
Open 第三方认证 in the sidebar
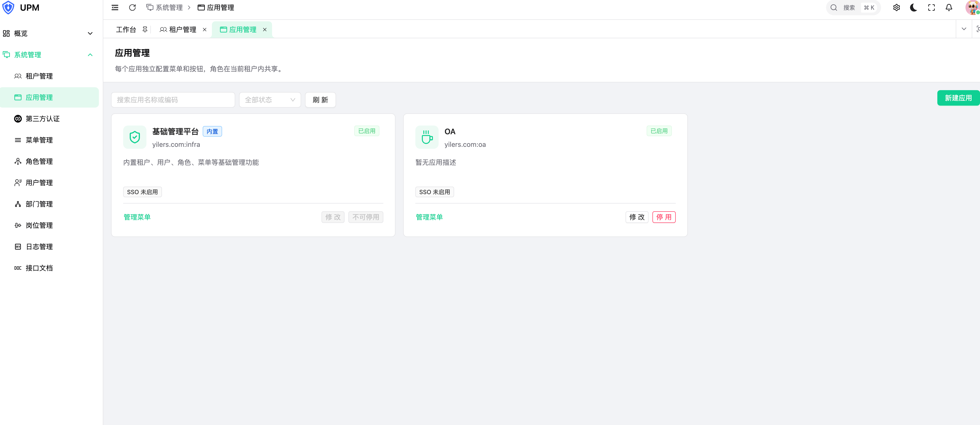(49, 118)
